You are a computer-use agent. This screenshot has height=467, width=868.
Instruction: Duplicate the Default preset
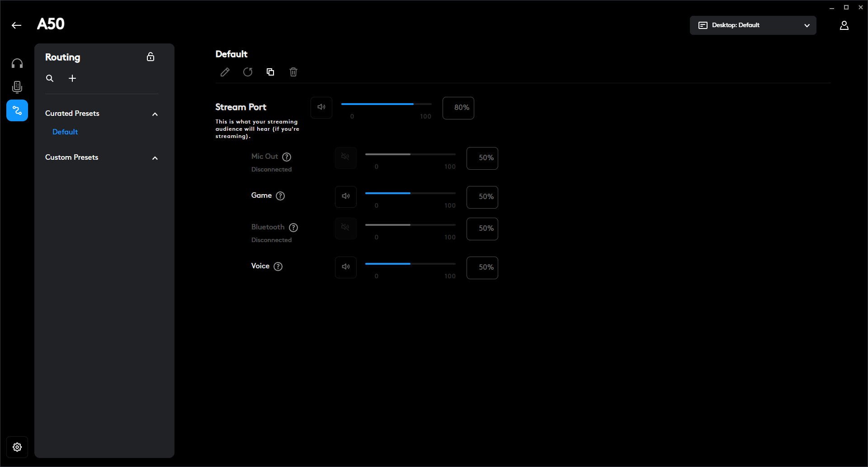pos(270,72)
